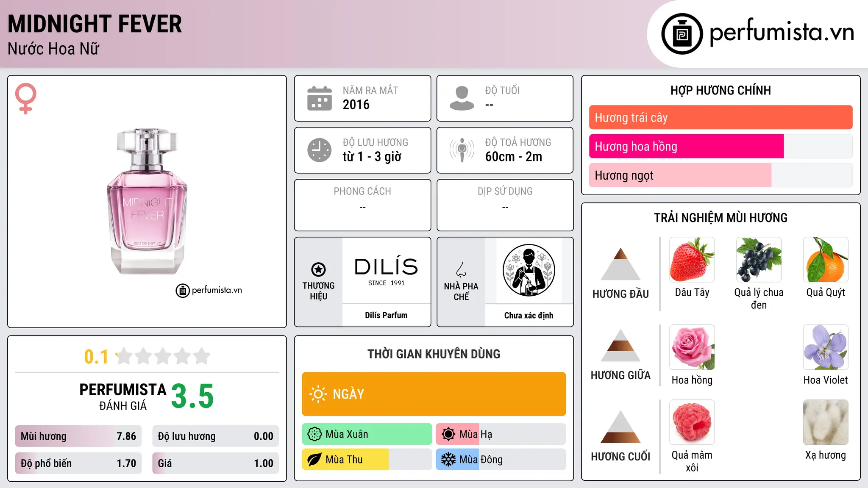Click the perfumista.vn bottle logo icon
This screenshot has height=488, width=868.
tap(682, 34)
